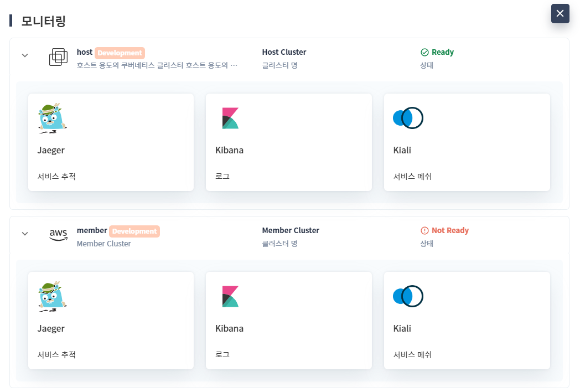Image resolution: width=580 pixels, height=392 pixels.
Task: Click the gray 'Member Cluster' description text
Action: 104,244
